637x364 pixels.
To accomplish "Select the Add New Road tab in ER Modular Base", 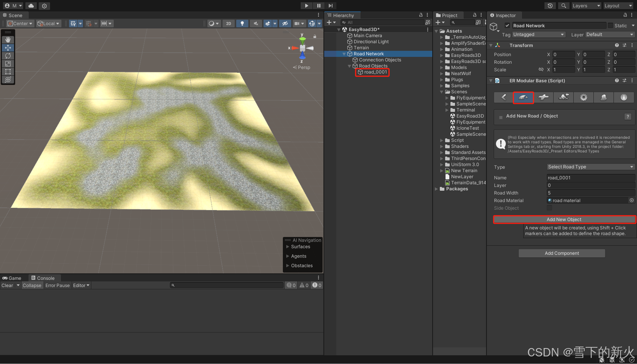I will tap(523, 97).
